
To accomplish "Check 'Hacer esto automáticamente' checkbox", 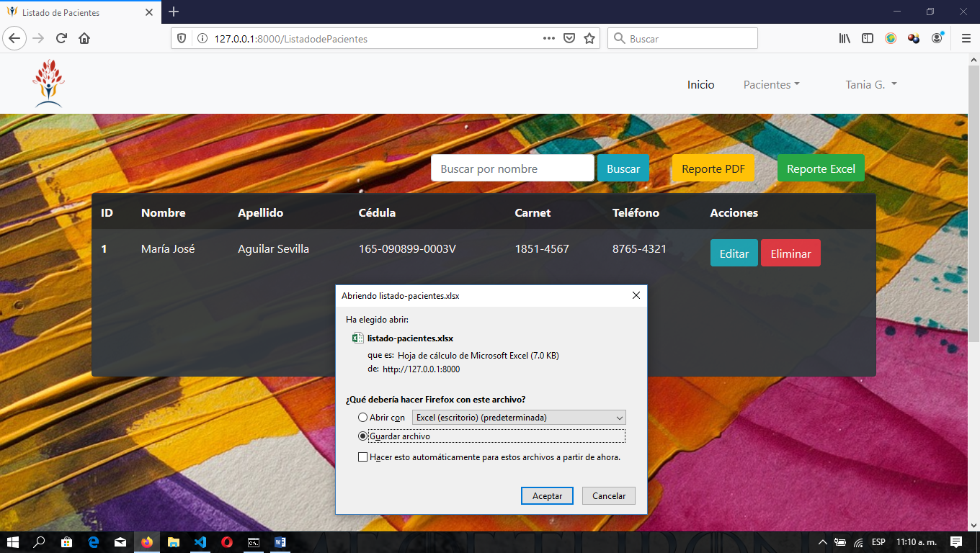I will tap(363, 457).
